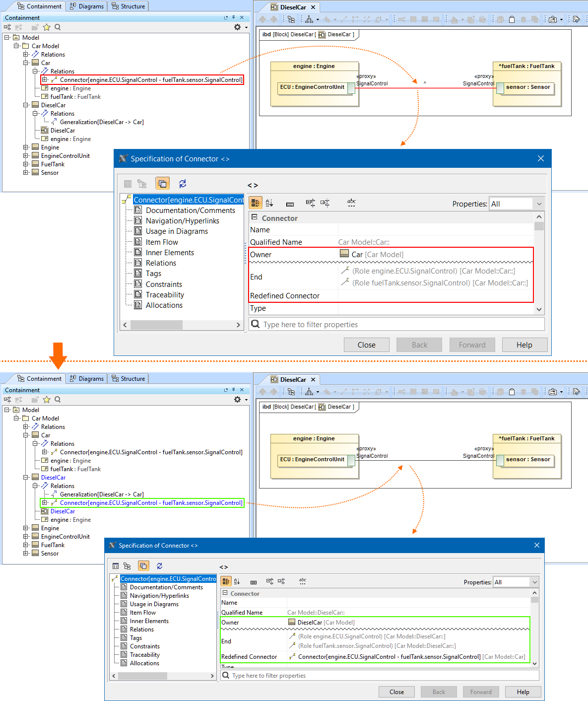
Task: Click the search magnifier in the top Containment toolbar
Action: (58, 27)
